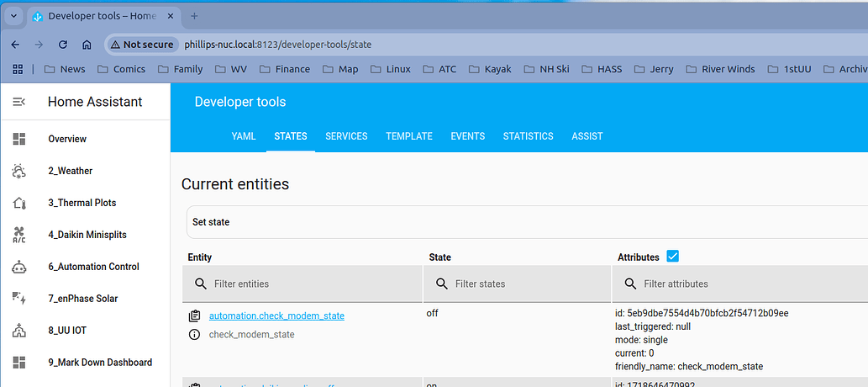The height and width of the screenshot is (387, 868).
Task: Open the automation.check_modem_state link
Action: pos(276,316)
